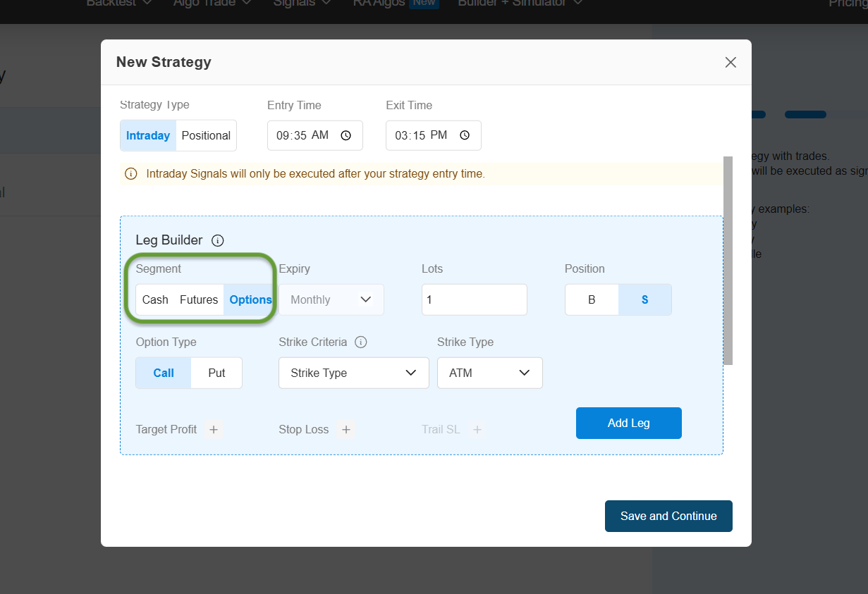Image resolution: width=868 pixels, height=594 pixels.
Task: Click Save and Continue
Action: (668, 516)
